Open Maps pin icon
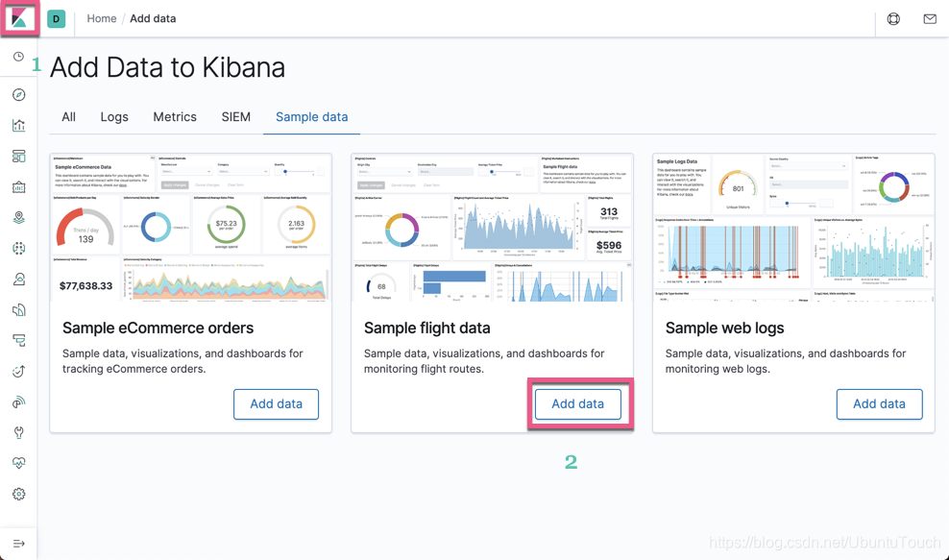This screenshot has width=949, height=560. (x=19, y=217)
